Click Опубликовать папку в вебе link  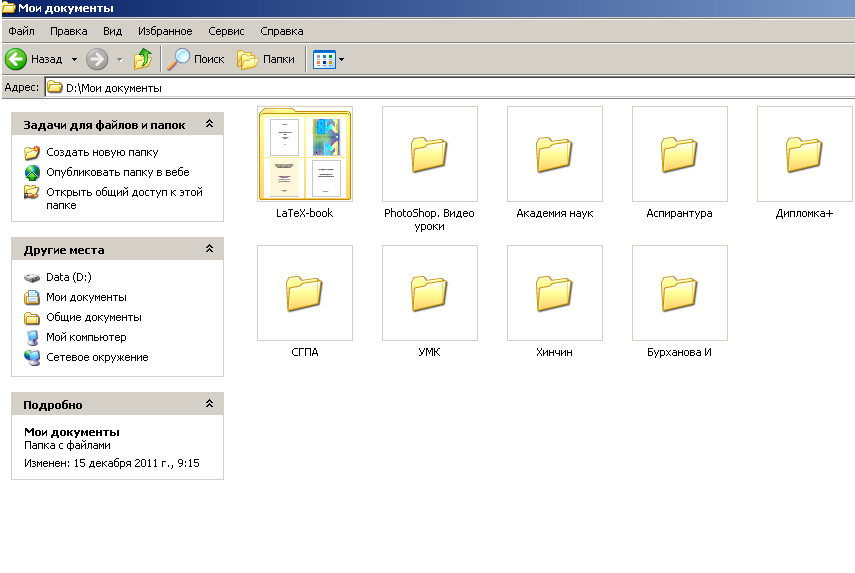pyautogui.click(x=118, y=172)
